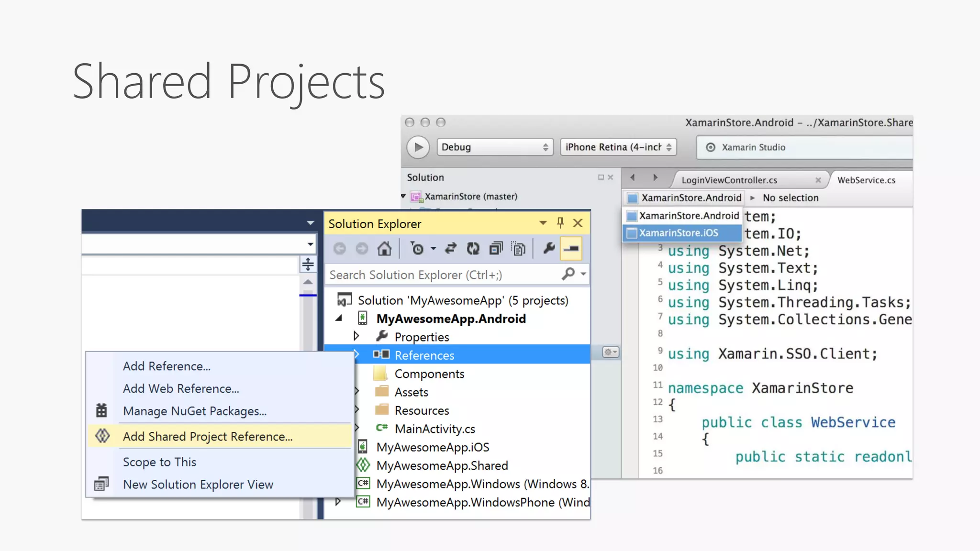Click the Solution Explorer Back button

(340, 249)
